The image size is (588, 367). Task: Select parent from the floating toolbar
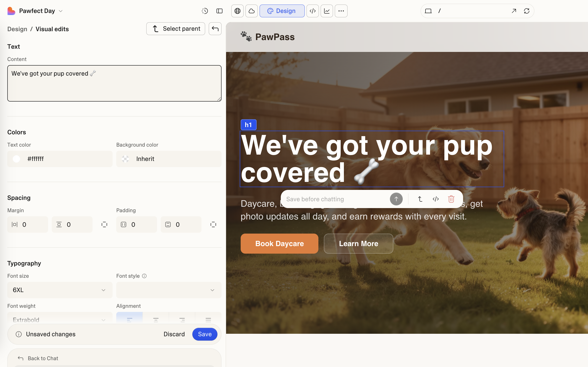(420, 199)
